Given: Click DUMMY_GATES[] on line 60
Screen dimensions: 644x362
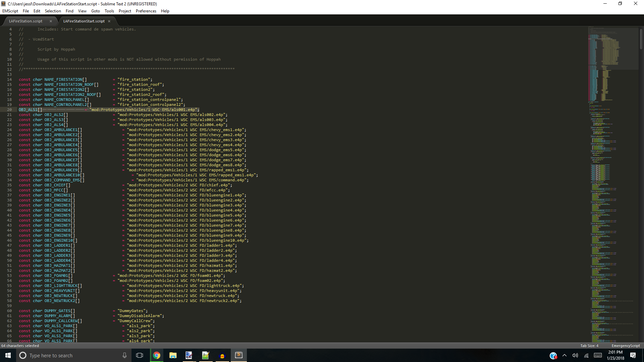Looking at the screenshot, I should [x=60, y=311].
